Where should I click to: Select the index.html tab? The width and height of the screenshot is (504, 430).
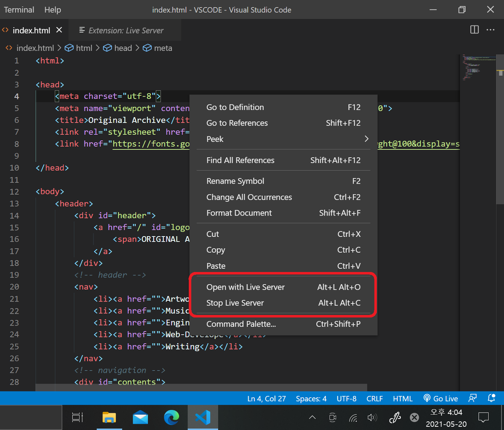pos(31,30)
